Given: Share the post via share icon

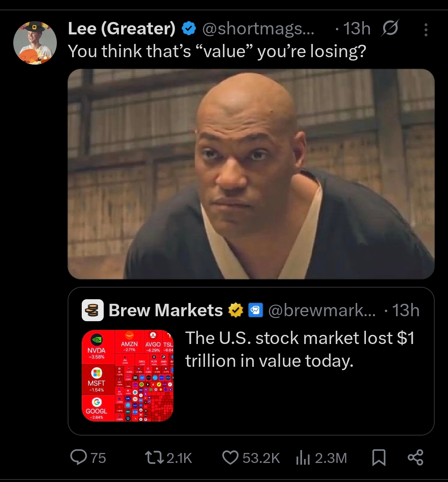Looking at the screenshot, I should tap(415, 458).
